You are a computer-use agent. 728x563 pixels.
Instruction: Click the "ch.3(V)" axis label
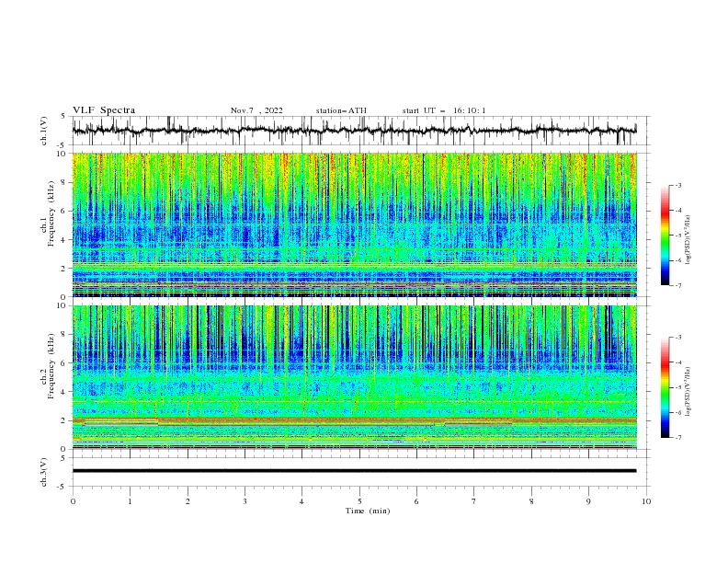coord(44,472)
